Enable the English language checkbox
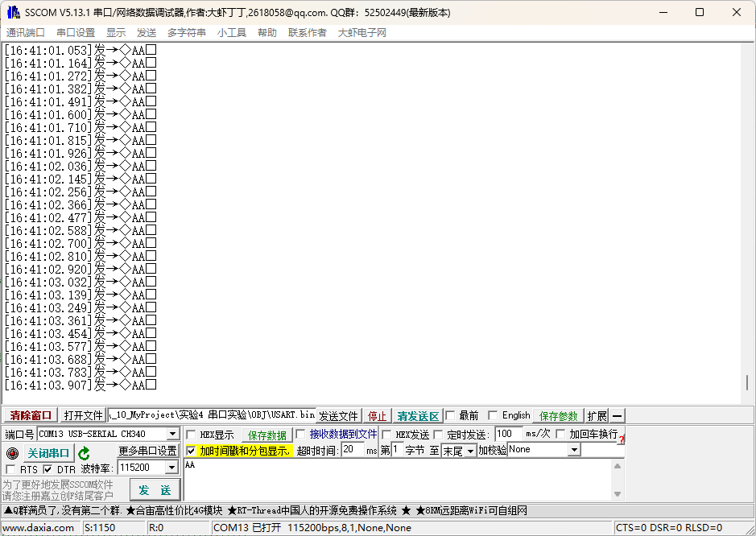Image resolution: width=756 pixels, height=536 pixels. pyautogui.click(x=493, y=415)
